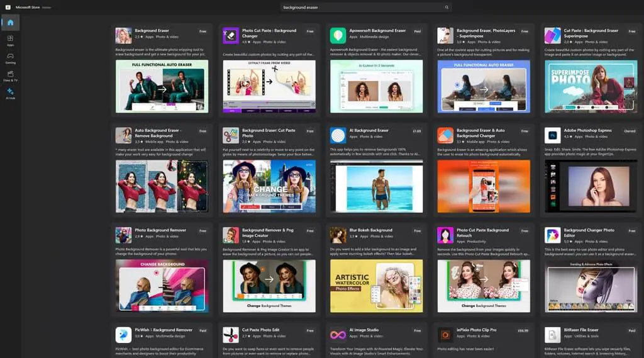Click the price label on inPixio Photo Clip Pro
This screenshot has width=644, height=358.
pos(523,330)
